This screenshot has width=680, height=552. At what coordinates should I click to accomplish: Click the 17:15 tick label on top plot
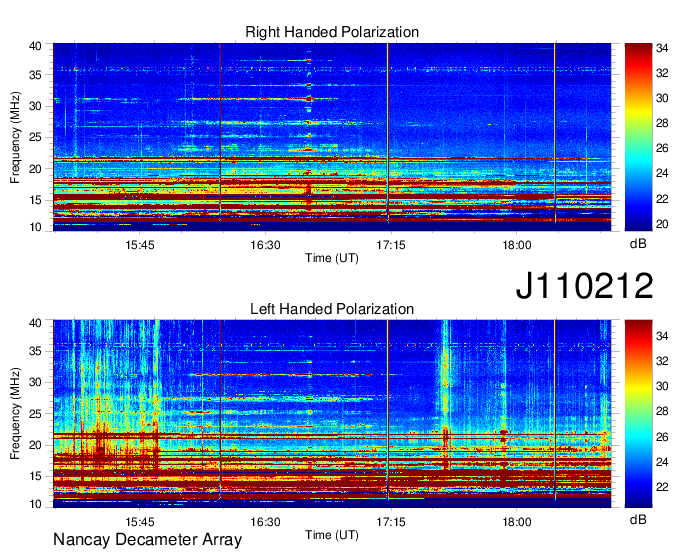click(391, 245)
